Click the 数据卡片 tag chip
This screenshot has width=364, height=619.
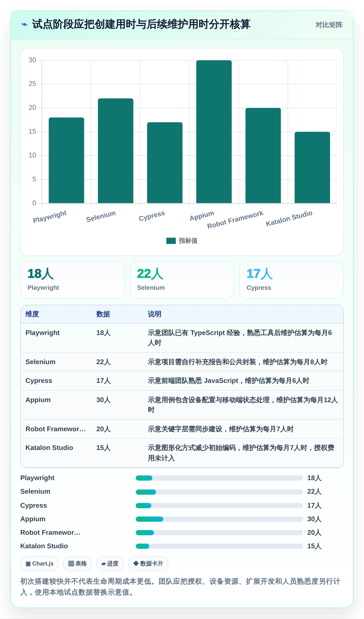148,564
